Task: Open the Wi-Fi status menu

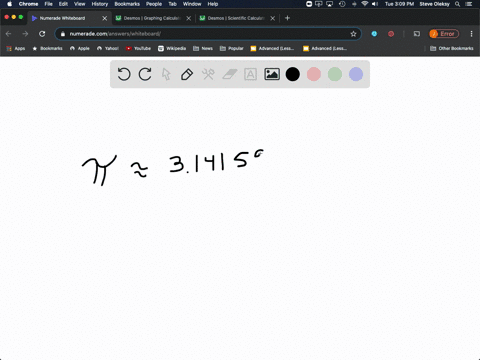Action: (x=365, y=4)
